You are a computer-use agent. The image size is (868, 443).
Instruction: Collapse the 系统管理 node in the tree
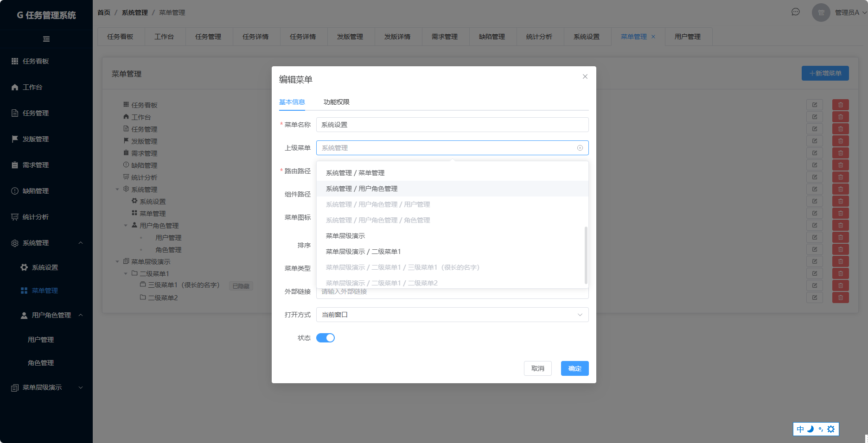[117, 189]
